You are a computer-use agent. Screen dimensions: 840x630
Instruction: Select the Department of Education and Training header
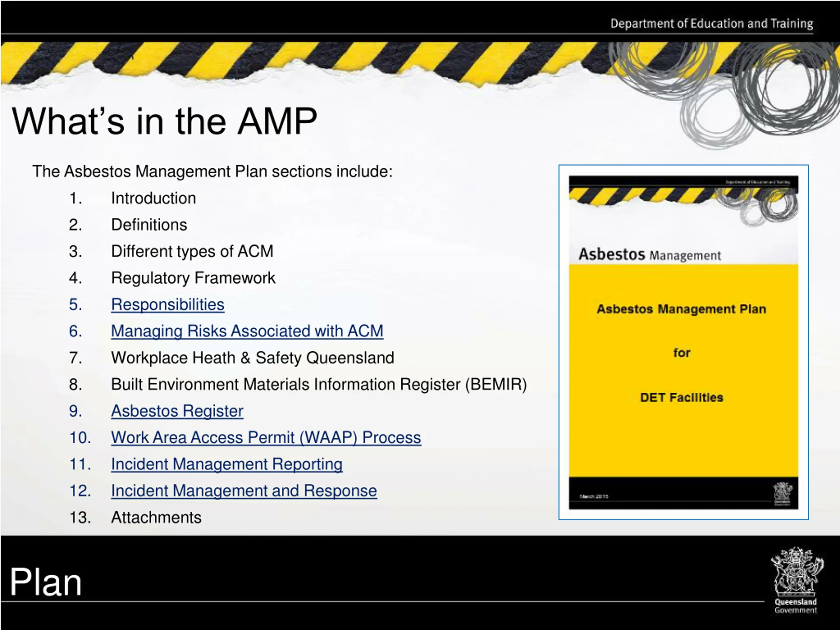click(712, 24)
